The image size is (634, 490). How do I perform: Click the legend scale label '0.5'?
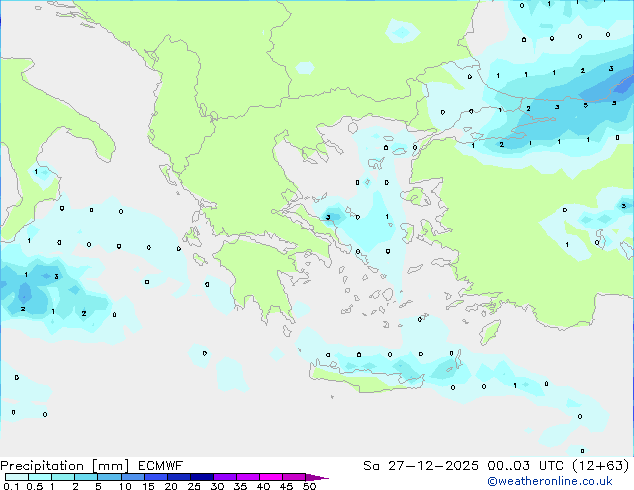pos(35,486)
